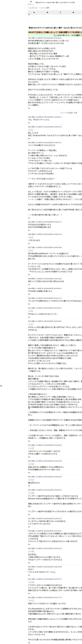Follow the >>4 anchor in post 0006
82x644 pixels.
[x=31, y=238]
